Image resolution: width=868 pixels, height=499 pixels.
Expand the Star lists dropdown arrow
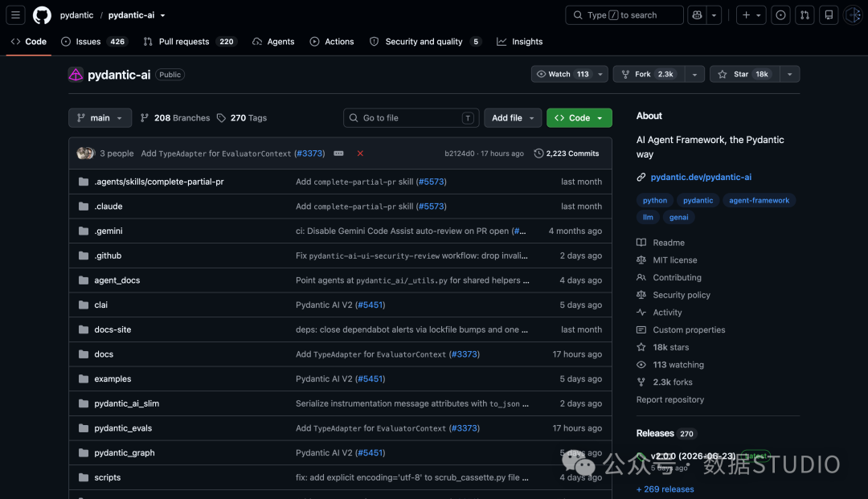pyautogui.click(x=790, y=74)
